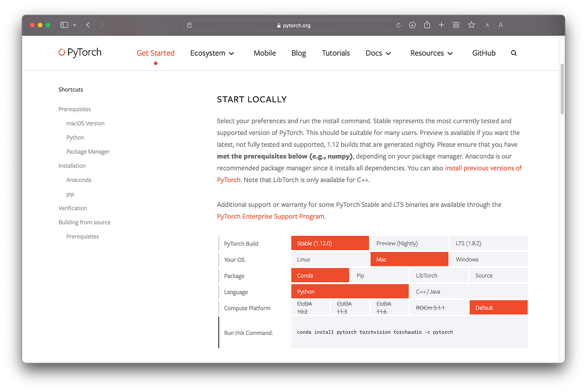The height and width of the screenshot is (392, 587).
Task: Open the PyTorch Enterprise Support Program link
Action: (271, 216)
